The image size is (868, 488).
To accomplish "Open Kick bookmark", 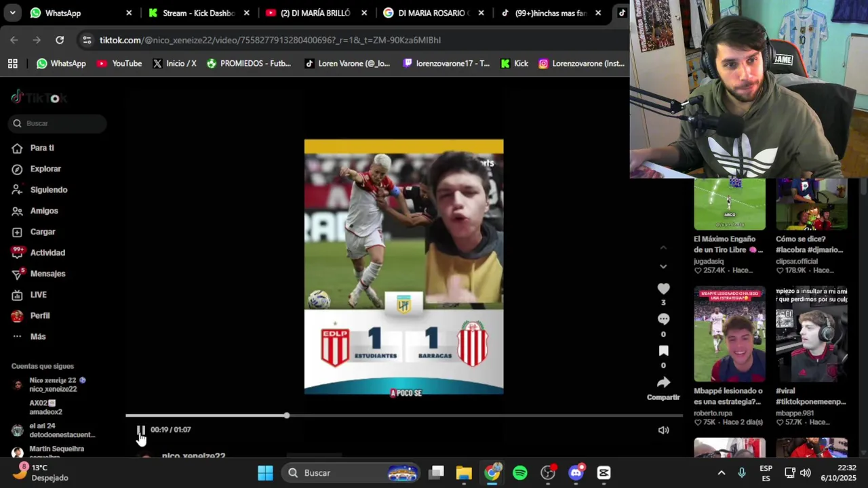I will click(514, 63).
